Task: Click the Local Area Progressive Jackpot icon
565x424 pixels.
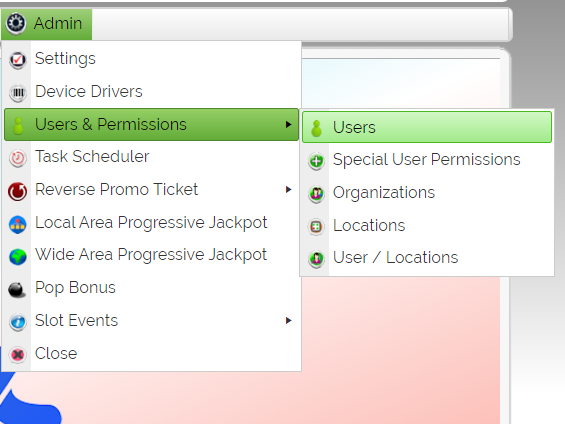Action: click(18, 224)
